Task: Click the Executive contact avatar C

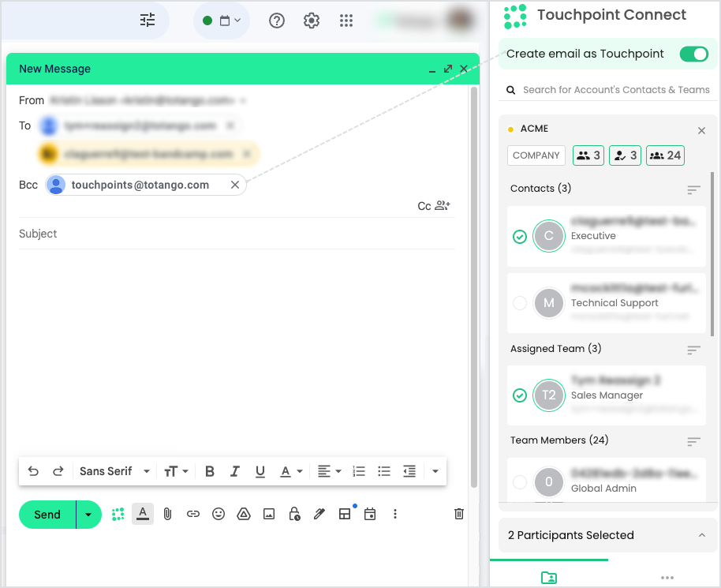Action: click(x=548, y=236)
